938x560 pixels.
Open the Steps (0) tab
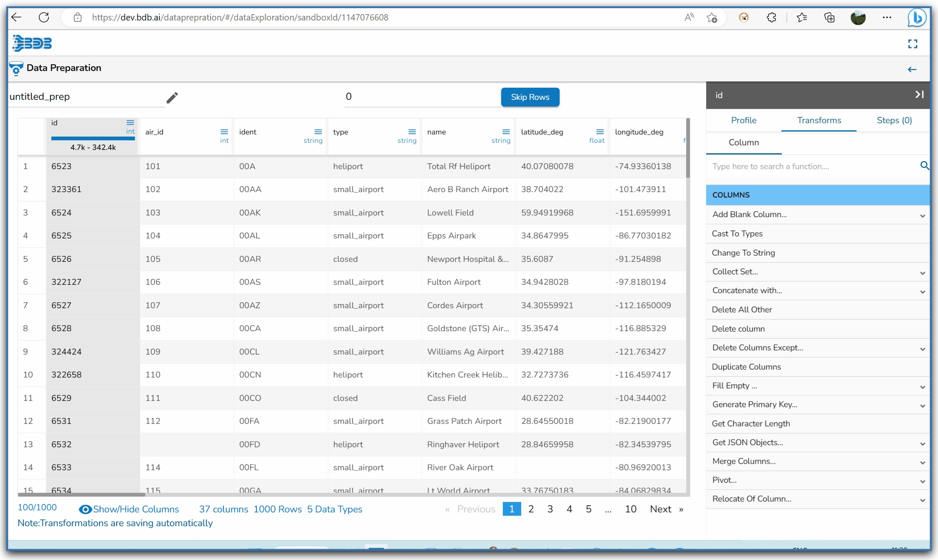click(x=894, y=120)
